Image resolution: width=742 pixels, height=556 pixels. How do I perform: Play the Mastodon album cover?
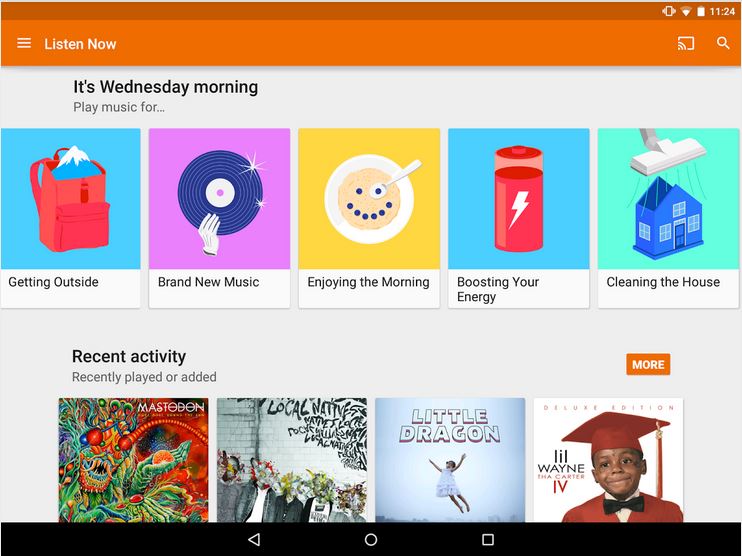point(133,460)
